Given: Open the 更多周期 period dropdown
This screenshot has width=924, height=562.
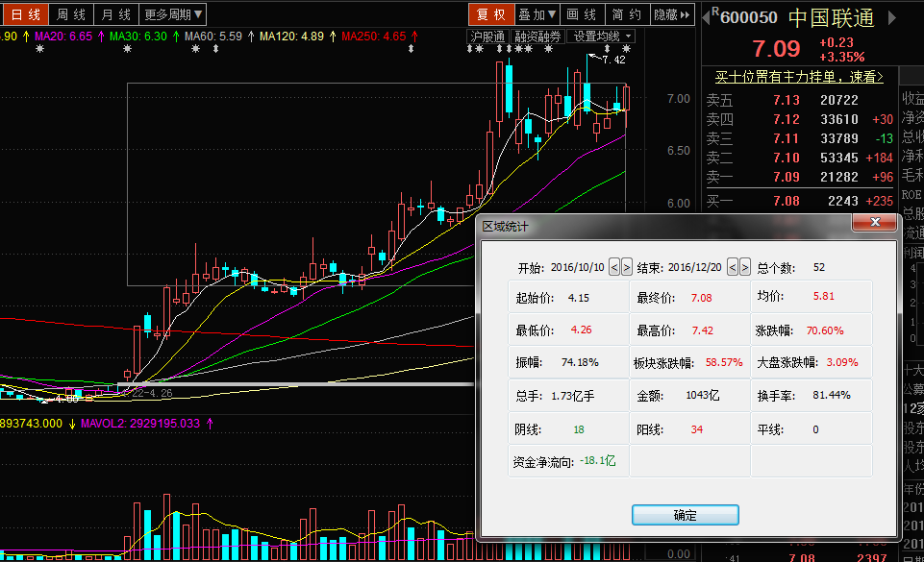Looking at the screenshot, I should [x=173, y=14].
